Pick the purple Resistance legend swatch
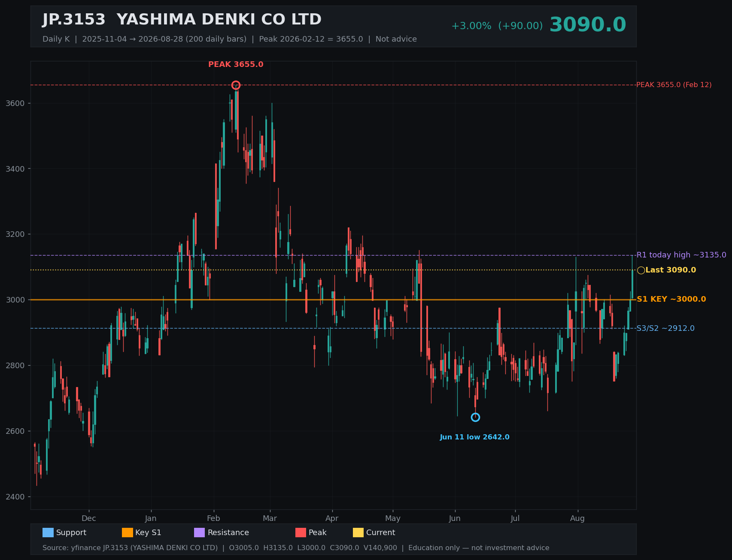The width and height of the screenshot is (732, 560). tap(200, 533)
